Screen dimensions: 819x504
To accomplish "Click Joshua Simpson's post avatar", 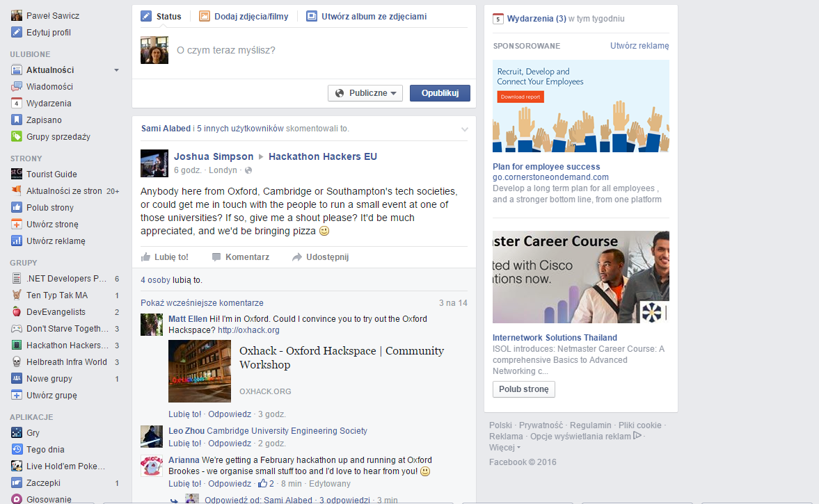I will [154, 164].
